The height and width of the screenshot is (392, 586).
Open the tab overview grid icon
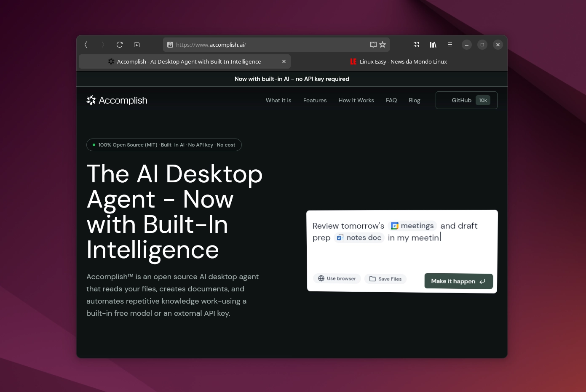pos(416,45)
